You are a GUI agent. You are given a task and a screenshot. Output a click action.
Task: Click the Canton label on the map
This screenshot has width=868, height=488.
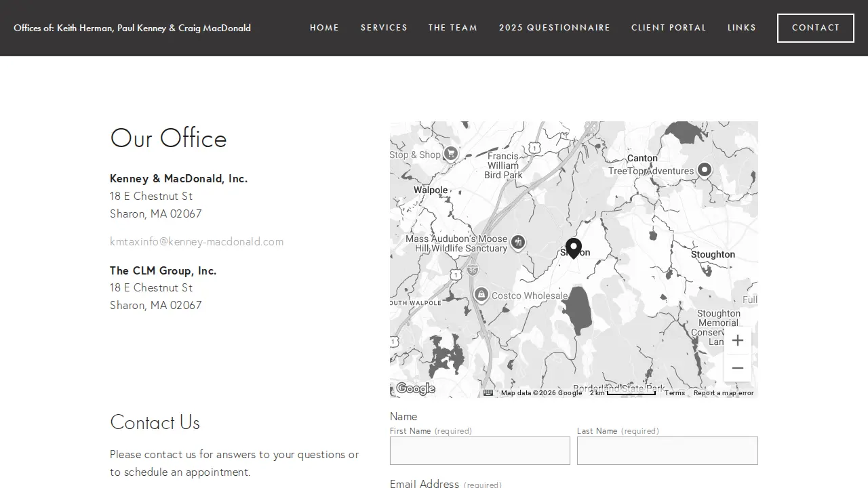[x=642, y=158]
